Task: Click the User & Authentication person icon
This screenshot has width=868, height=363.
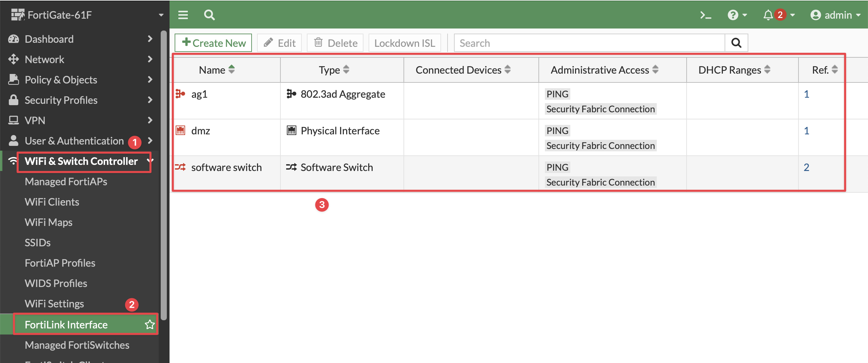Action: pyautogui.click(x=14, y=140)
